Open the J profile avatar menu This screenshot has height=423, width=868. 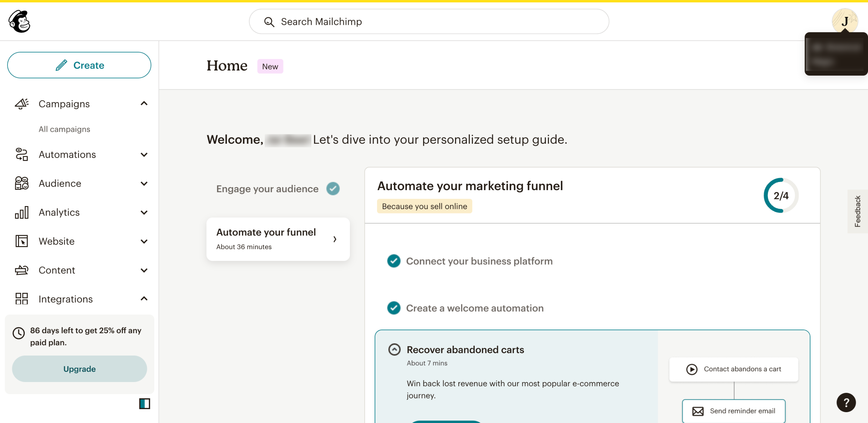tap(845, 21)
